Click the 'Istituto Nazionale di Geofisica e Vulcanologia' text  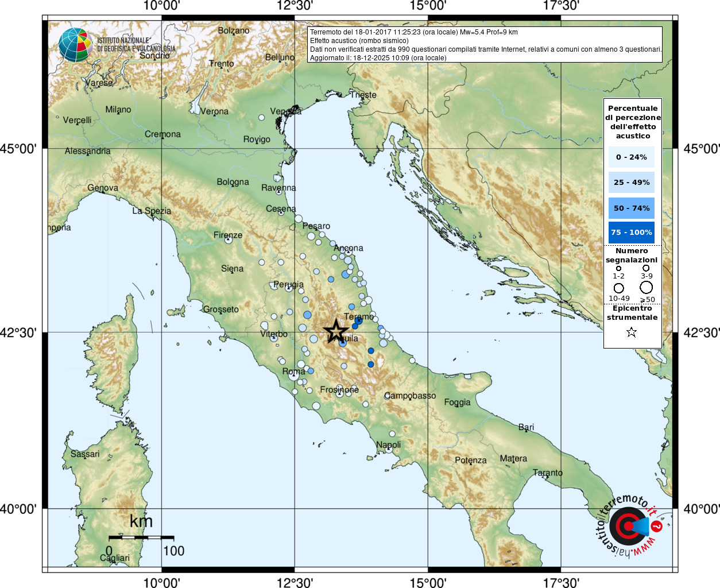point(136,45)
